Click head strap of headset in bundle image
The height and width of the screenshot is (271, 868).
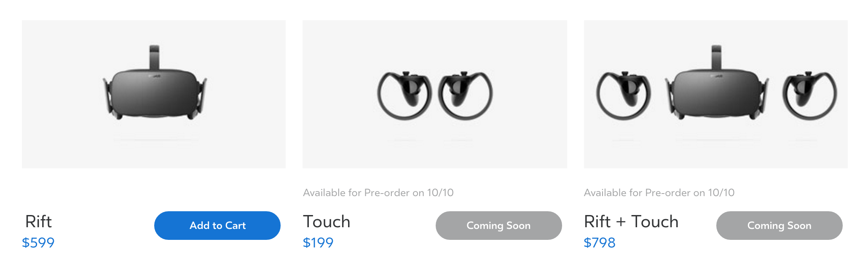pos(716,57)
